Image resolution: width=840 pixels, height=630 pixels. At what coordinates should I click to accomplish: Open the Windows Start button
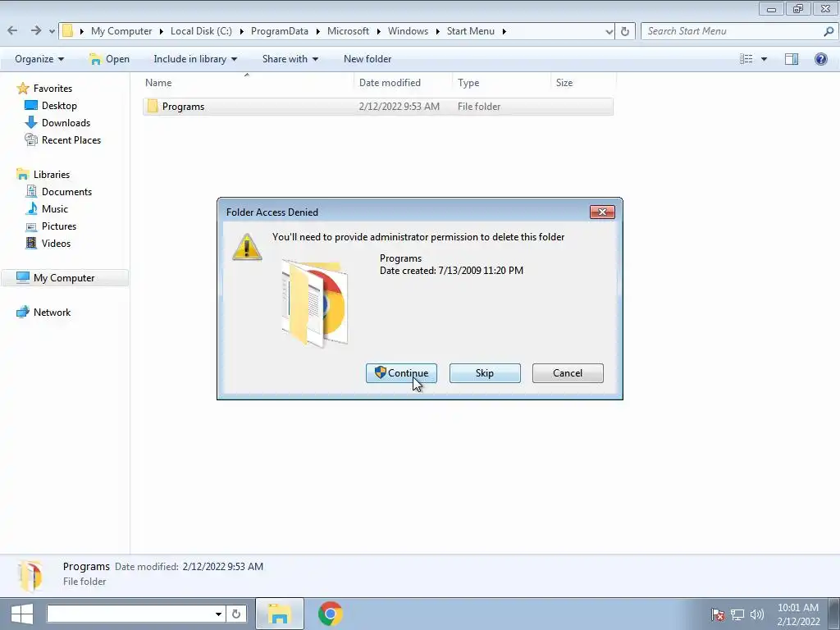click(x=21, y=614)
